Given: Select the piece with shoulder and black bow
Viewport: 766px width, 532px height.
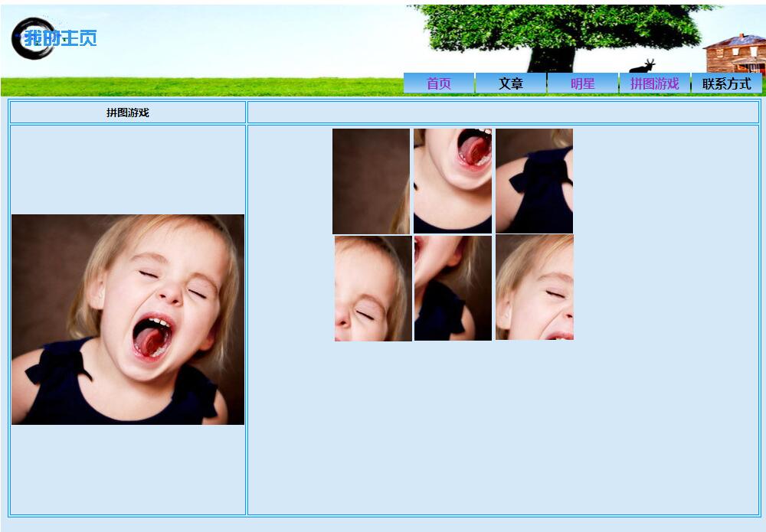Looking at the screenshot, I should point(534,181).
